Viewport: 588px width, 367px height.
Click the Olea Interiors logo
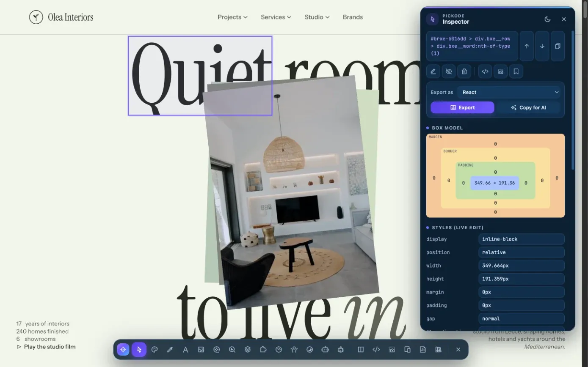tap(61, 17)
